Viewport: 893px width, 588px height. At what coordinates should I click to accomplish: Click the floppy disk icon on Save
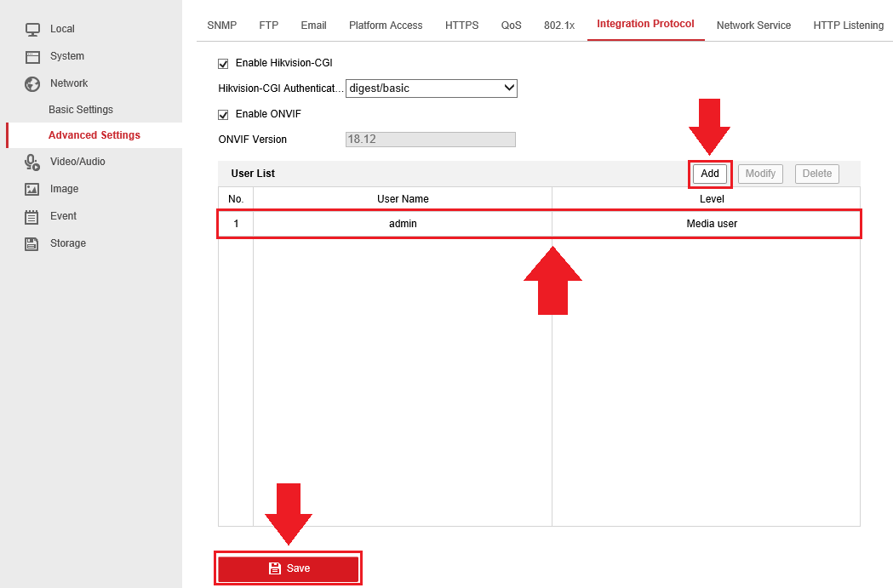coord(275,568)
